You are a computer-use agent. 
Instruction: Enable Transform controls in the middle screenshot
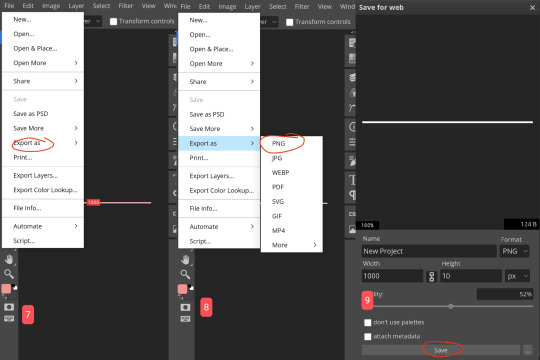290,22
